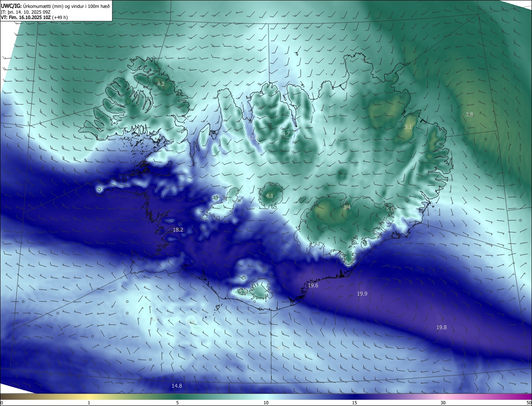The image size is (532, 406).
Task: Select the VT 16.10.2025 10Z valid time line
Action: pos(34,17)
